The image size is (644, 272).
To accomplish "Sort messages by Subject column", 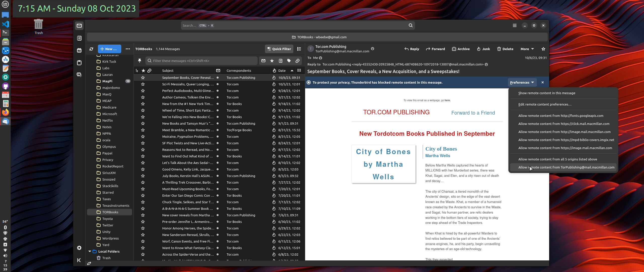I will click(168, 71).
